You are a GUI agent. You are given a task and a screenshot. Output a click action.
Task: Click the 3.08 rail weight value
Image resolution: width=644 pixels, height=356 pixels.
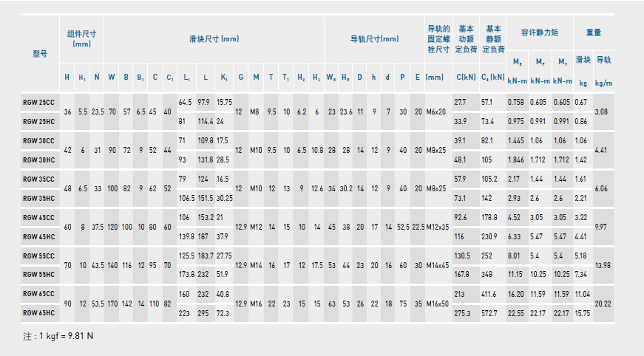603,112
